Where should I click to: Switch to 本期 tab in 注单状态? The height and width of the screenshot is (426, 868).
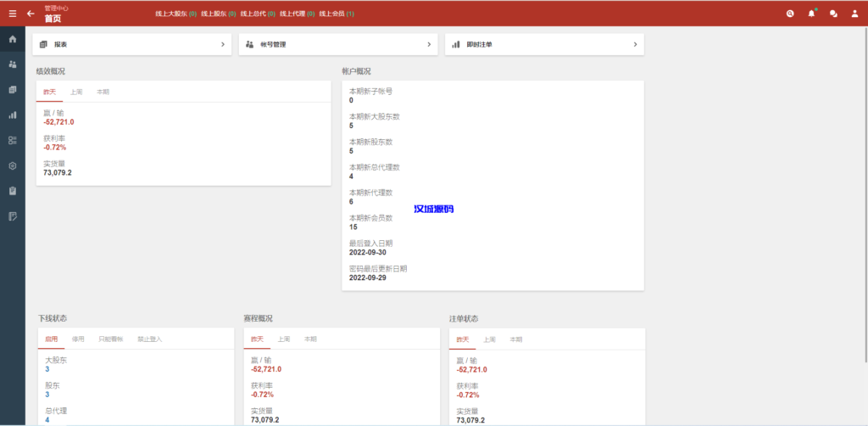(x=515, y=339)
